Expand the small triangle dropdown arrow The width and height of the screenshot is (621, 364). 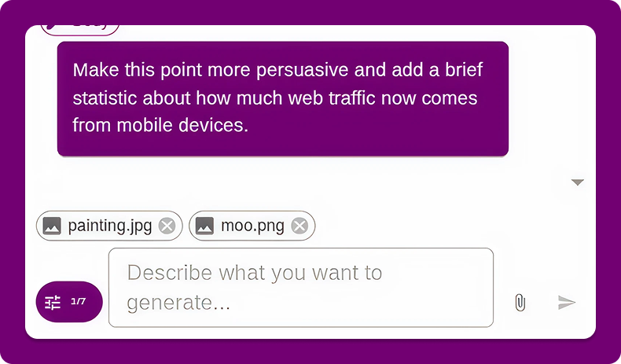pos(578,182)
